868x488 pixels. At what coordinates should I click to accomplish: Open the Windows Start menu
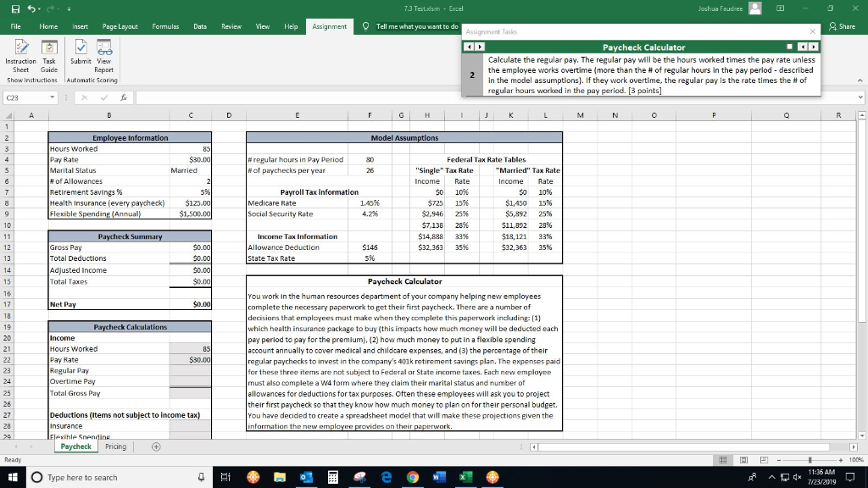pyautogui.click(x=13, y=477)
